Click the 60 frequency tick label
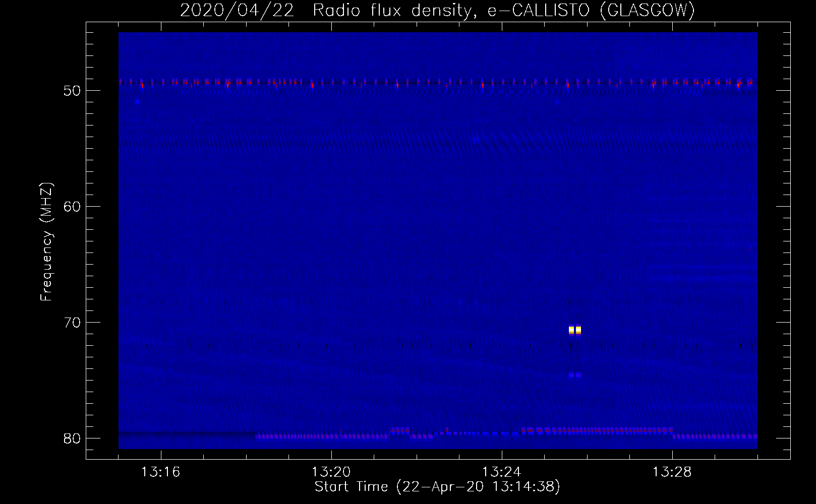This screenshot has height=504, width=816. coord(72,207)
